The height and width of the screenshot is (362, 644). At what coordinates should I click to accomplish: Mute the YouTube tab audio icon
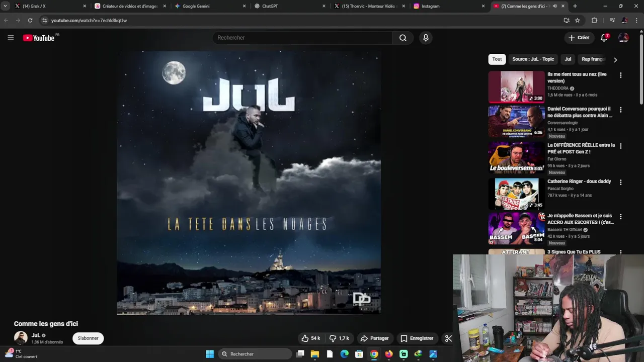point(554,6)
